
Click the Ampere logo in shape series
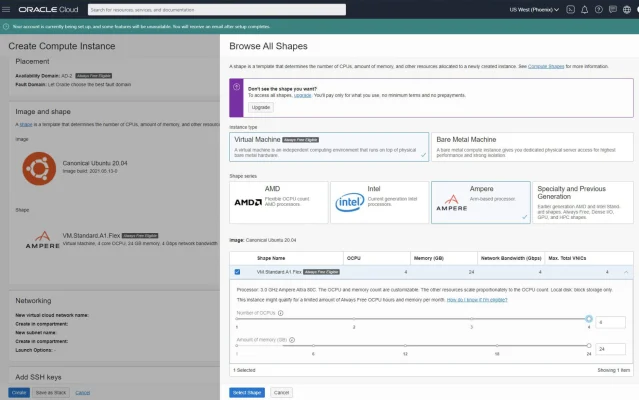[452, 202]
